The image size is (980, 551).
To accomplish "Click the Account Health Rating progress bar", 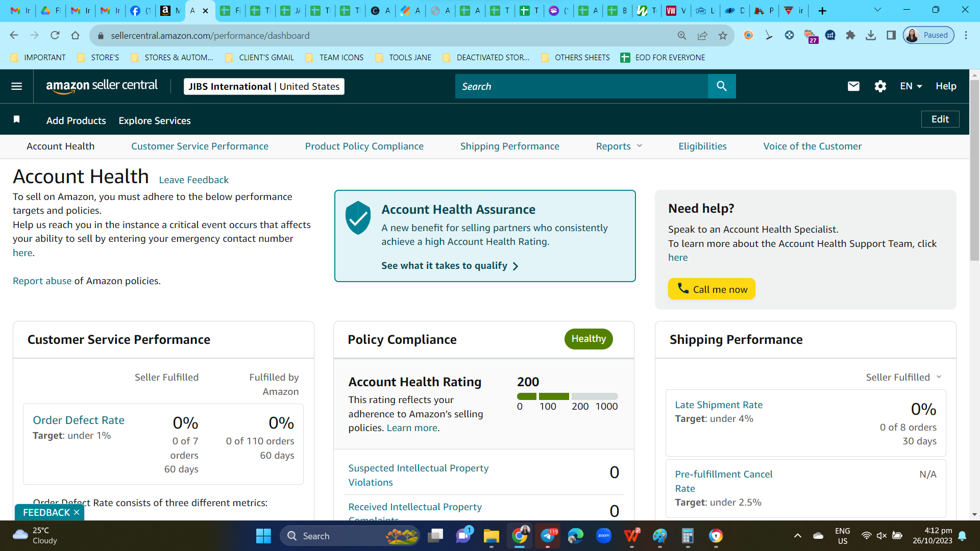I will (x=567, y=396).
